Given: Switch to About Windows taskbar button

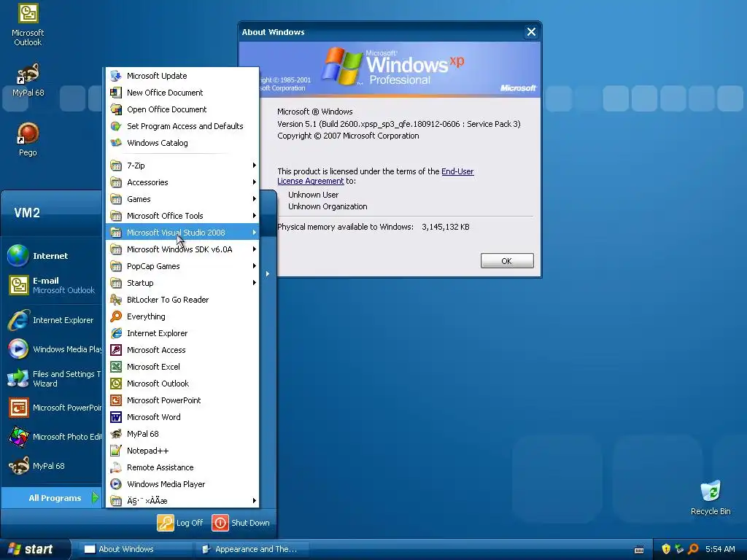Looking at the screenshot, I should click(x=135, y=549).
